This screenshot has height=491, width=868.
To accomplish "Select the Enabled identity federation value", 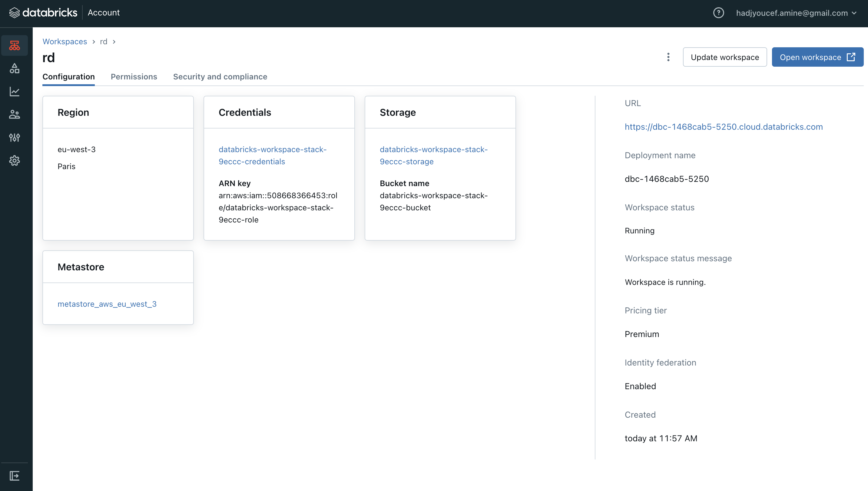I will point(640,386).
